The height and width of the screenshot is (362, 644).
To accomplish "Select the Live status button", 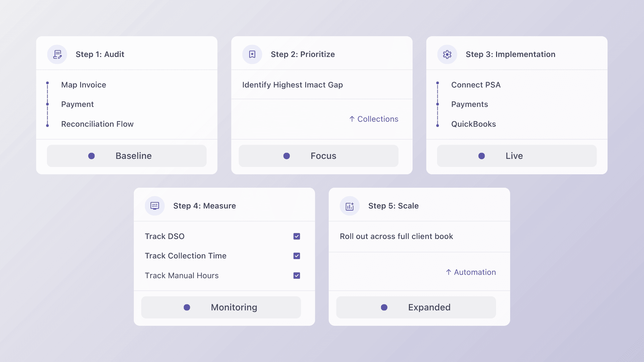I will 517,156.
